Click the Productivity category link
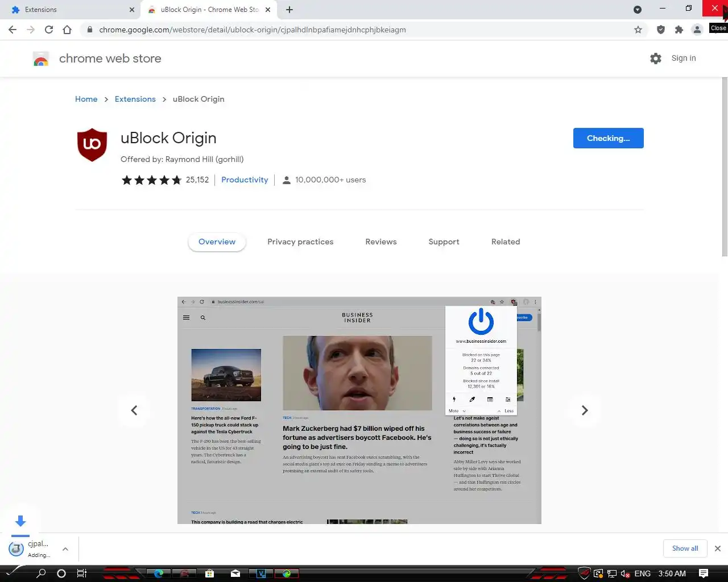Image resolution: width=728 pixels, height=582 pixels. pos(245,180)
